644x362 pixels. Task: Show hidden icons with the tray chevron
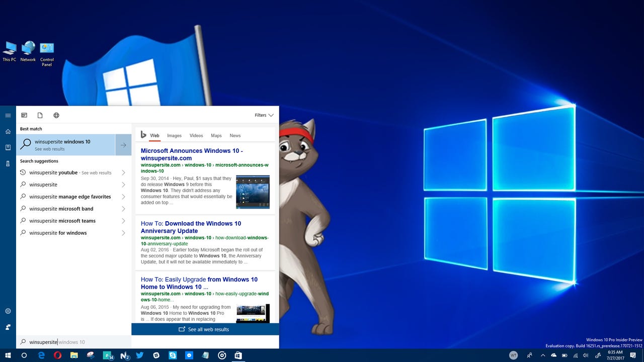[x=543, y=355]
